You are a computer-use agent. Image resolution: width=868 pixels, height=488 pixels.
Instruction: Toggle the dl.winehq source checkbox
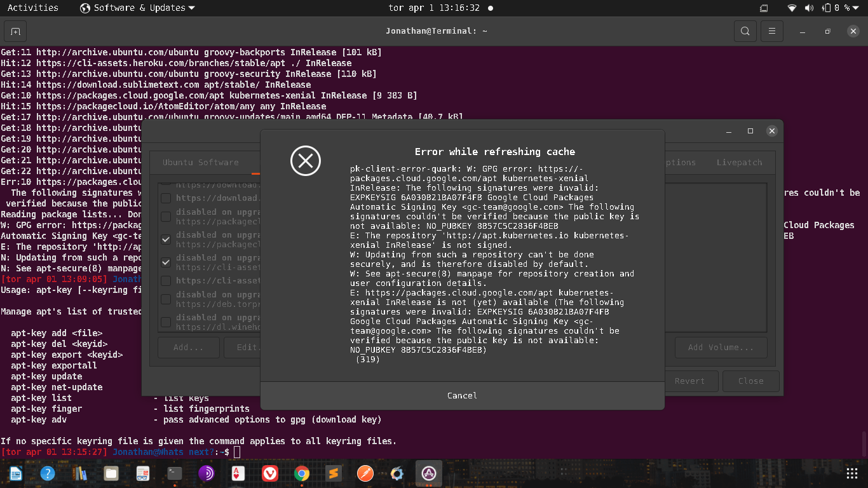[x=166, y=322]
